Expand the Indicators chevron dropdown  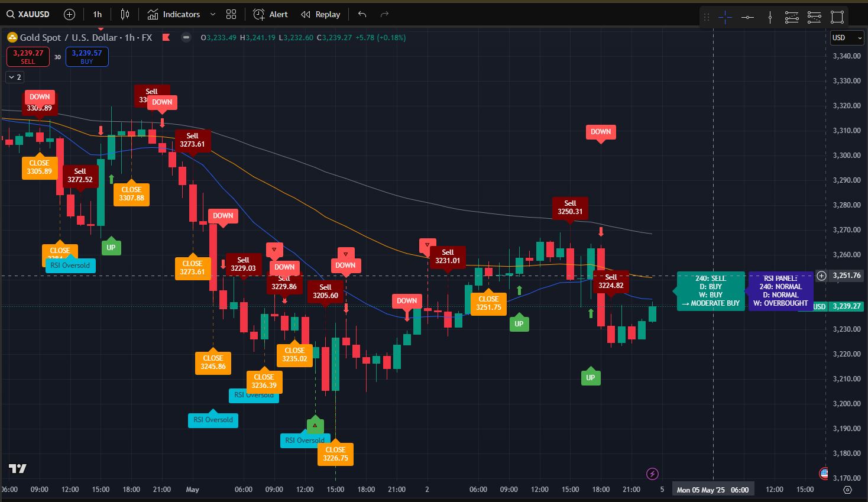213,14
